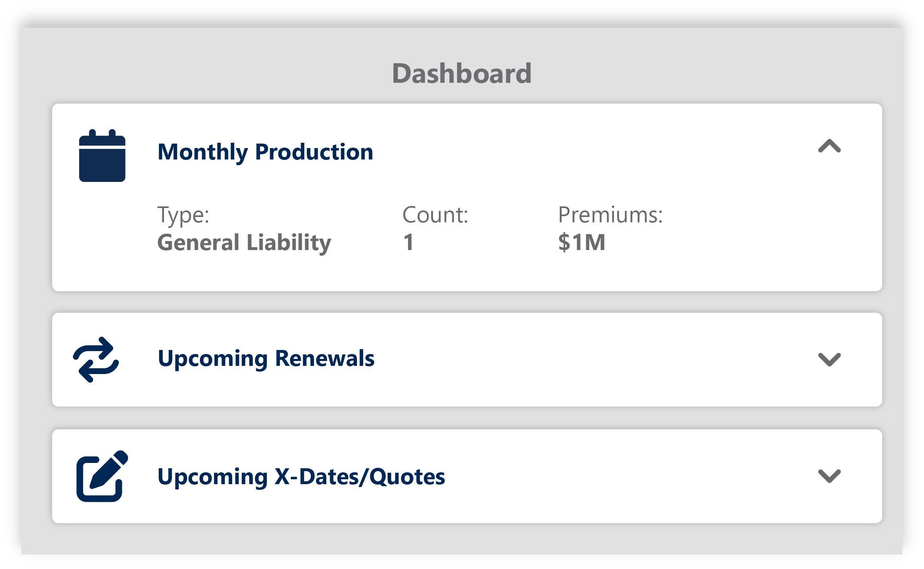Click the Upcoming Renewals arrows icon
The image size is (924, 569).
coord(96,359)
